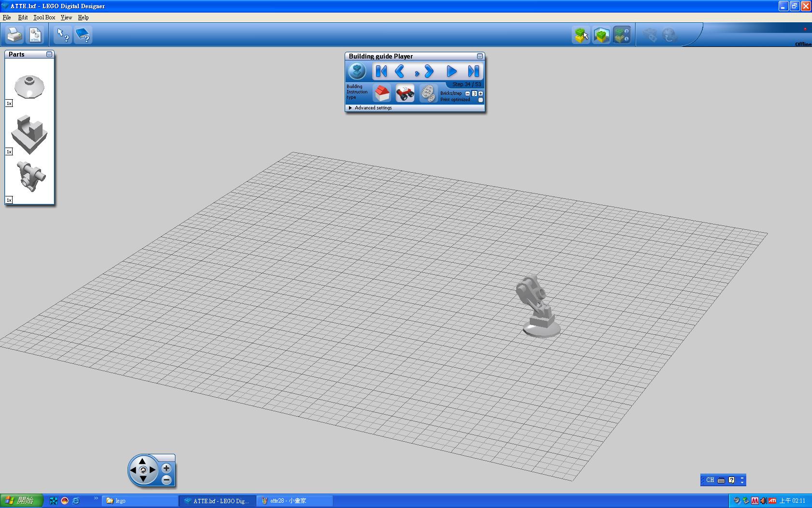Select gears building instruction type
This screenshot has height=508, width=812.
(x=428, y=93)
